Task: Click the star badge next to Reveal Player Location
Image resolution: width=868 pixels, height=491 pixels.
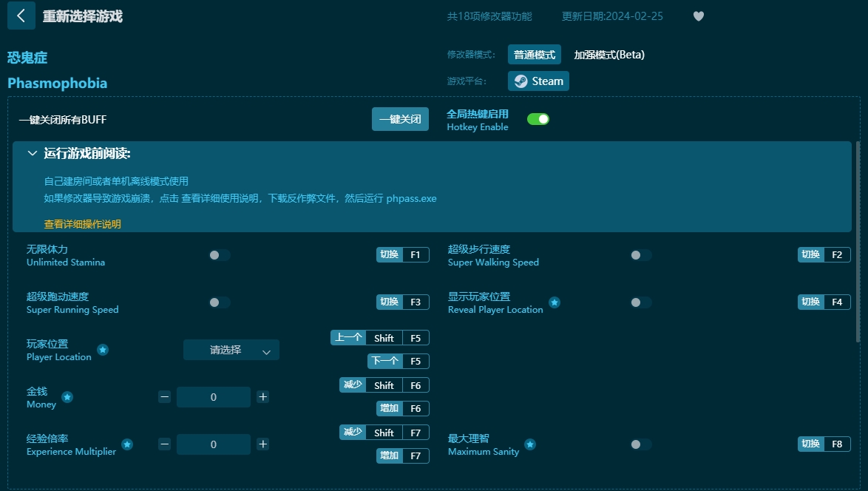Action: click(555, 301)
